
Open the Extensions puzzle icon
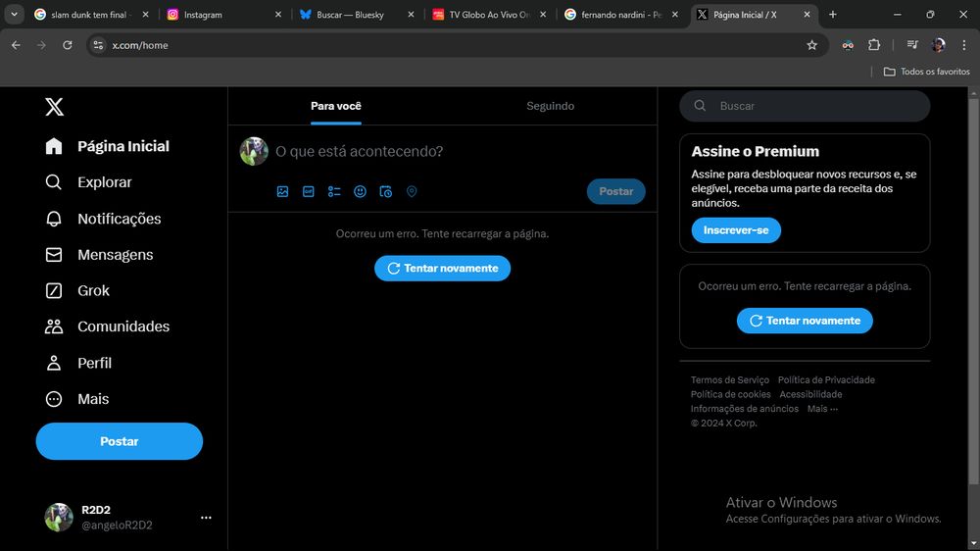point(874,45)
